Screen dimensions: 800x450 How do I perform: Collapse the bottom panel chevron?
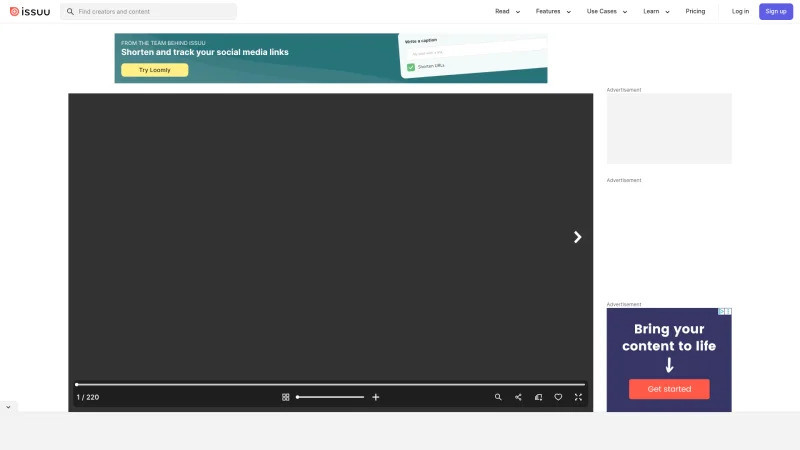coord(8,407)
